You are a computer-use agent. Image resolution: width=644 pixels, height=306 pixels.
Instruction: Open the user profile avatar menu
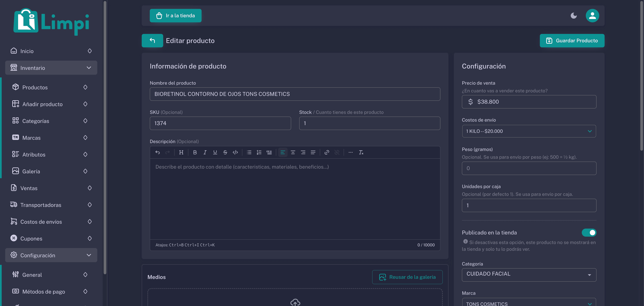click(592, 15)
